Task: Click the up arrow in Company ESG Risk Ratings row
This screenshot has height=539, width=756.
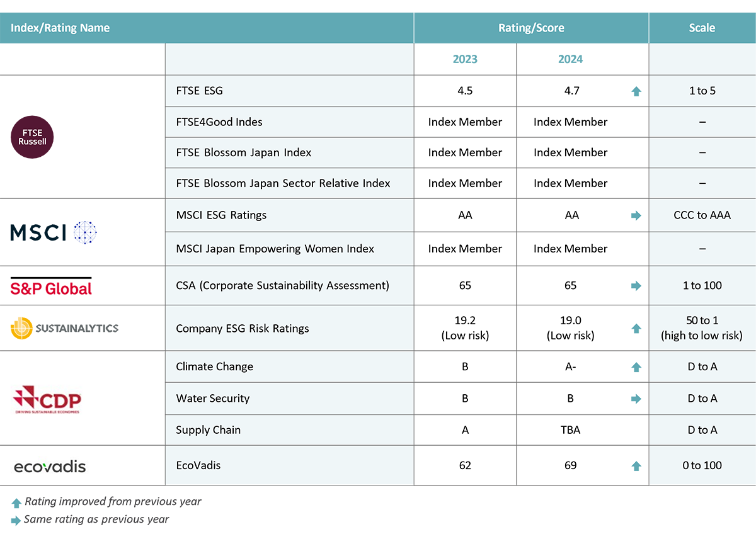Action: (x=636, y=328)
